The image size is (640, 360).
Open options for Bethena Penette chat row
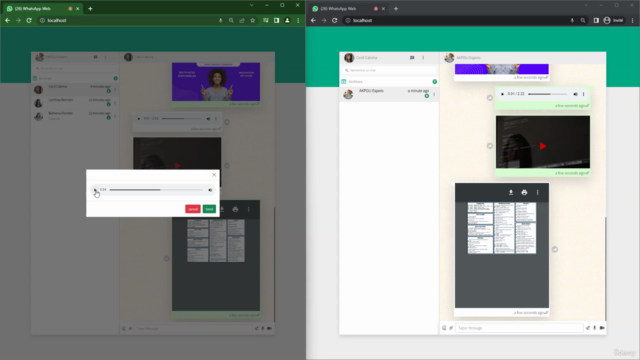pos(115,117)
